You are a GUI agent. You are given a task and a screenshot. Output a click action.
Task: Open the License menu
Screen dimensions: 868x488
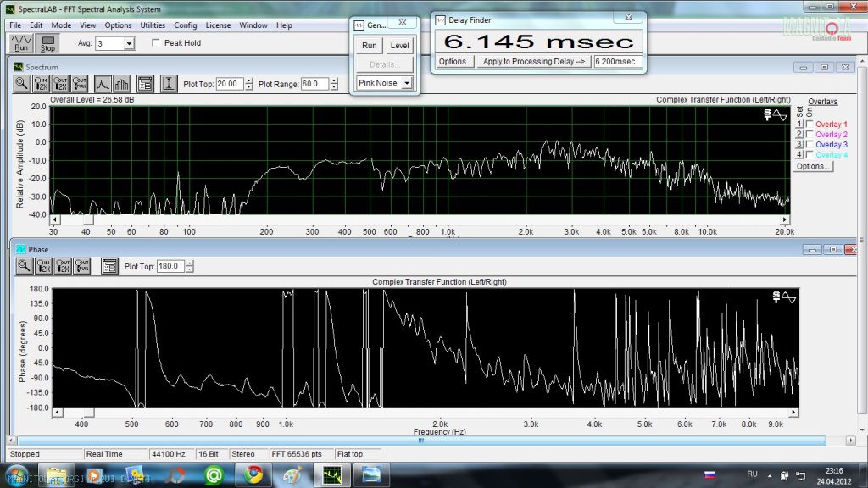point(218,25)
